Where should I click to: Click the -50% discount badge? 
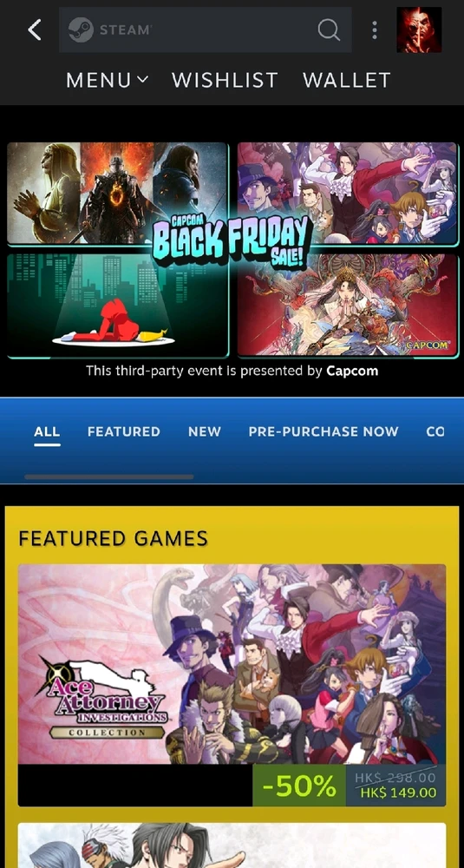click(299, 786)
